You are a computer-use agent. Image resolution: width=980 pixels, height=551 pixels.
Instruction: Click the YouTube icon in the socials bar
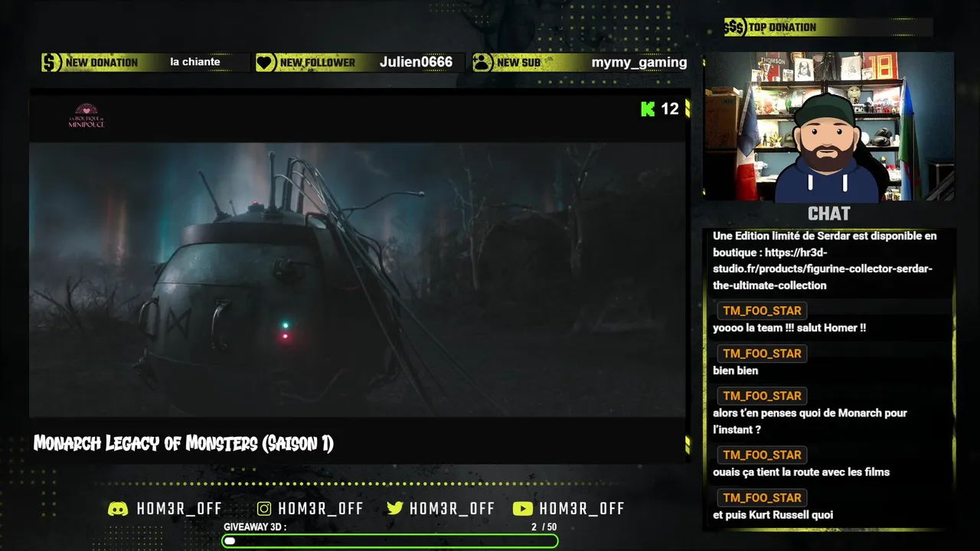523,509
